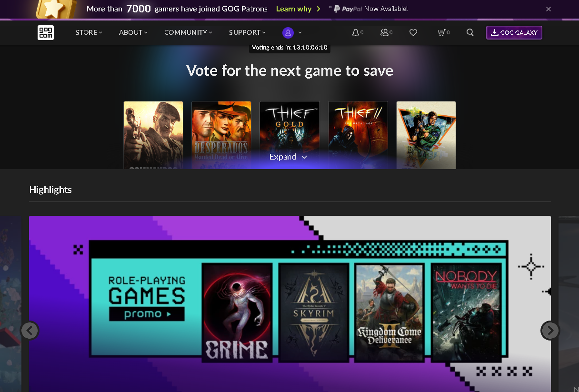
Task: Open the user account avatar
Action: pos(288,32)
